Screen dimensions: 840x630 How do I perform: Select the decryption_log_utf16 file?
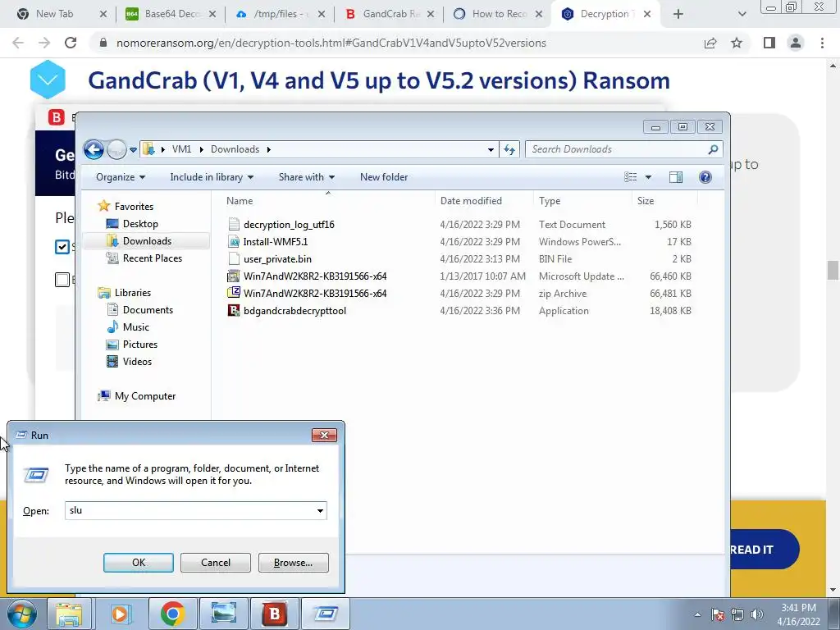(x=289, y=225)
